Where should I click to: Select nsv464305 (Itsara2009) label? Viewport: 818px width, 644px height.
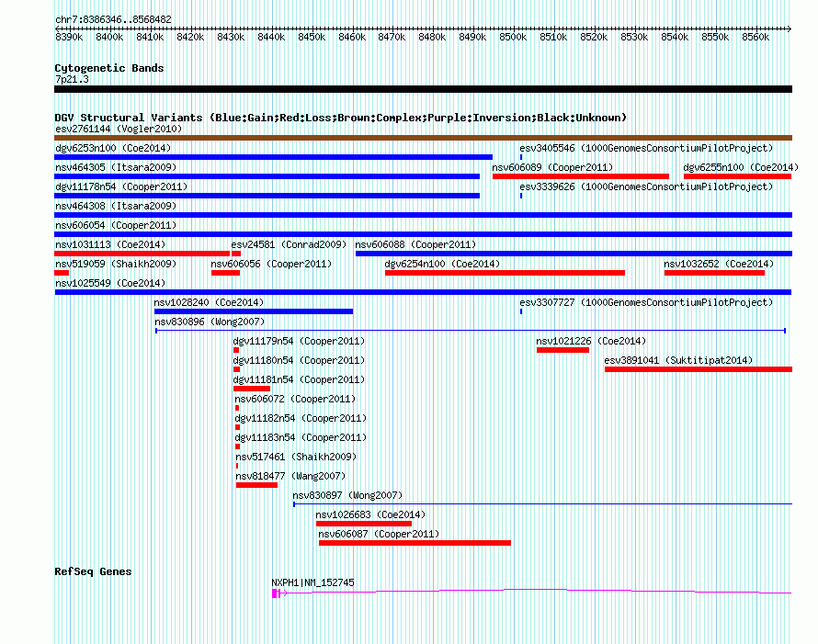coord(116,167)
